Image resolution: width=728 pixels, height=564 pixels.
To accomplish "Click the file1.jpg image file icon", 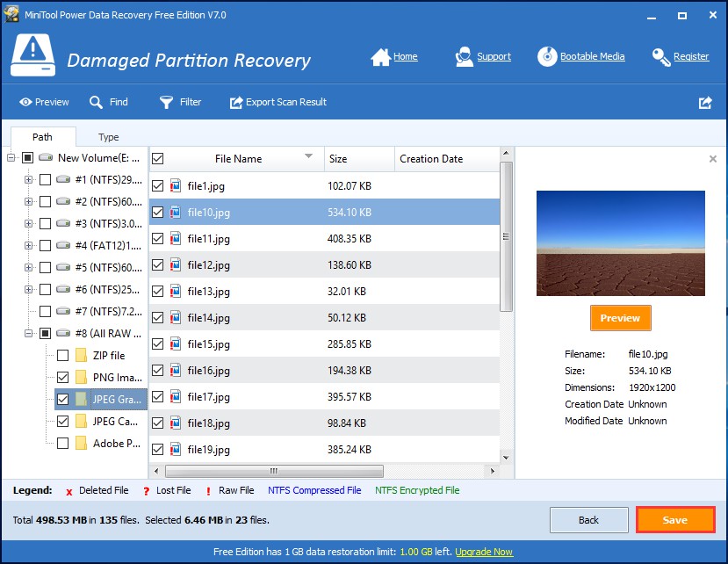I will coord(175,186).
